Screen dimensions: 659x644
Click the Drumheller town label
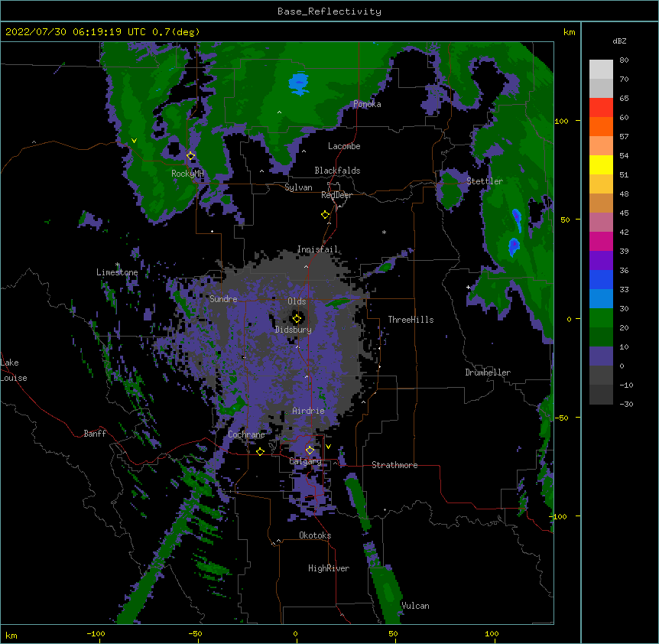pyautogui.click(x=488, y=372)
